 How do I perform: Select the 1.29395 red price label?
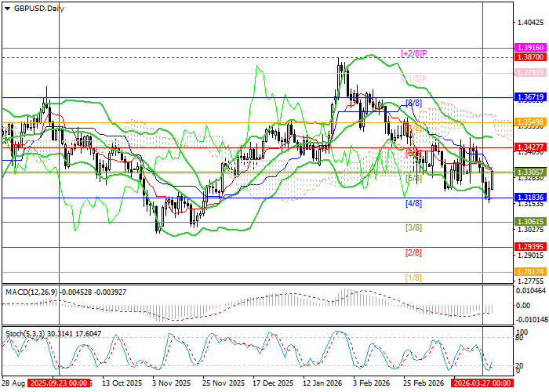tap(530, 247)
